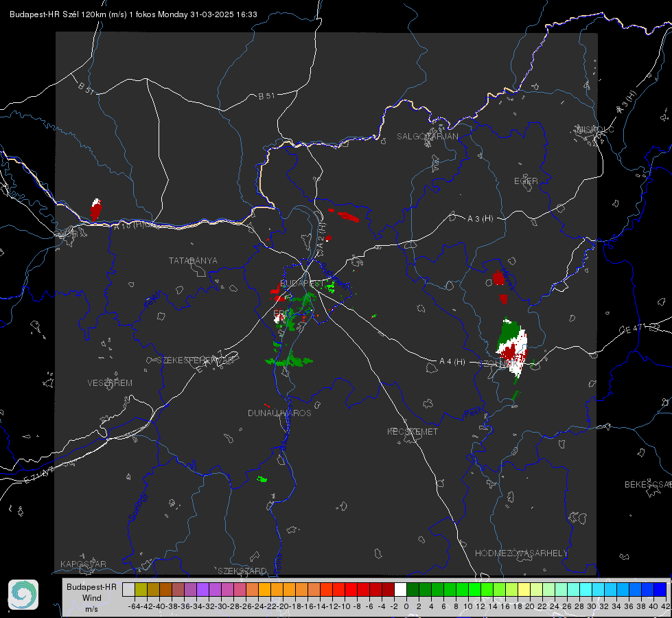Click the KECSKEMÉT city label

click(x=413, y=432)
